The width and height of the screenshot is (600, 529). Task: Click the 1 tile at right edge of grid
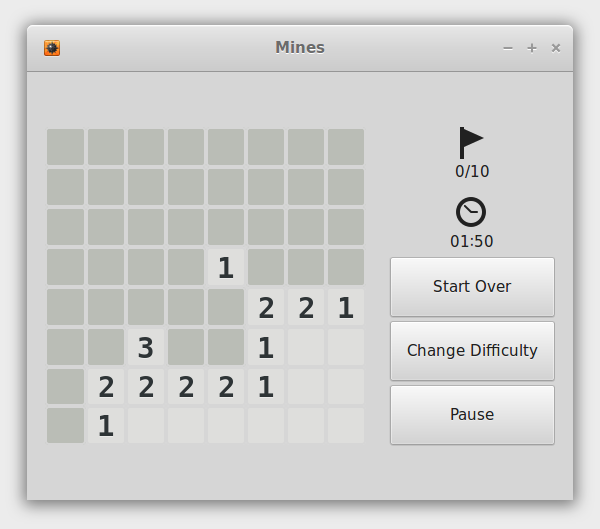[x=346, y=307]
